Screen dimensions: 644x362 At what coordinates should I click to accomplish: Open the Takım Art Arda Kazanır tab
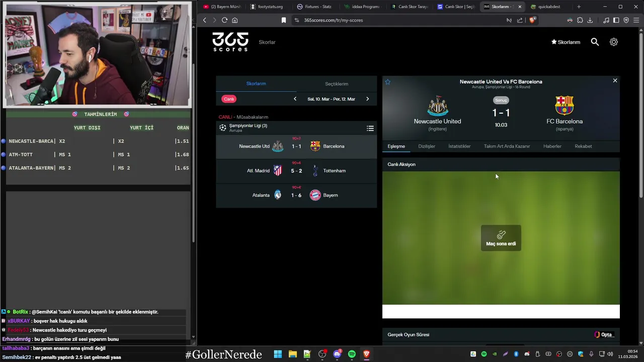[x=507, y=146]
